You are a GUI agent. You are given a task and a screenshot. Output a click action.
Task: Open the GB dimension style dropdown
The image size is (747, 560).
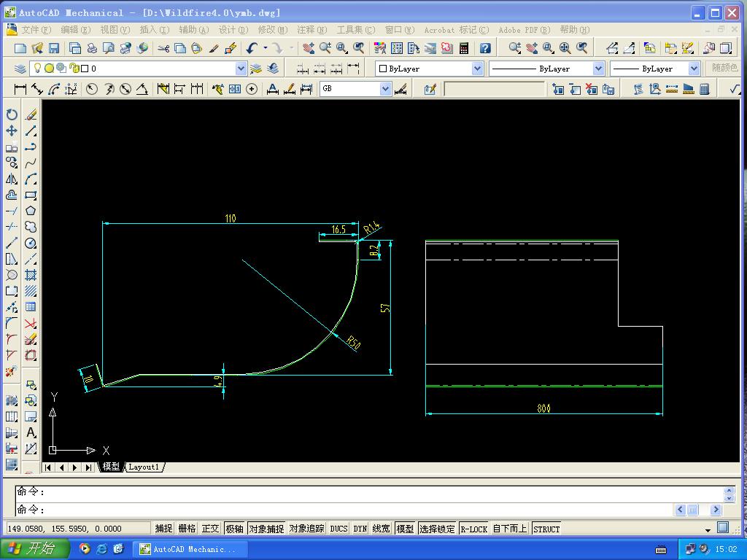(385, 89)
